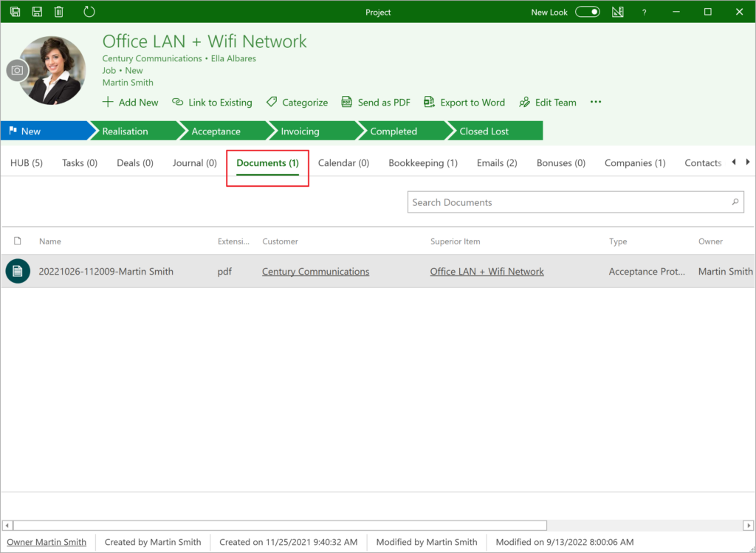Image resolution: width=756 pixels, height=553 pixels.
Task: Toggle the New Look switch
Action: point(587,12)
